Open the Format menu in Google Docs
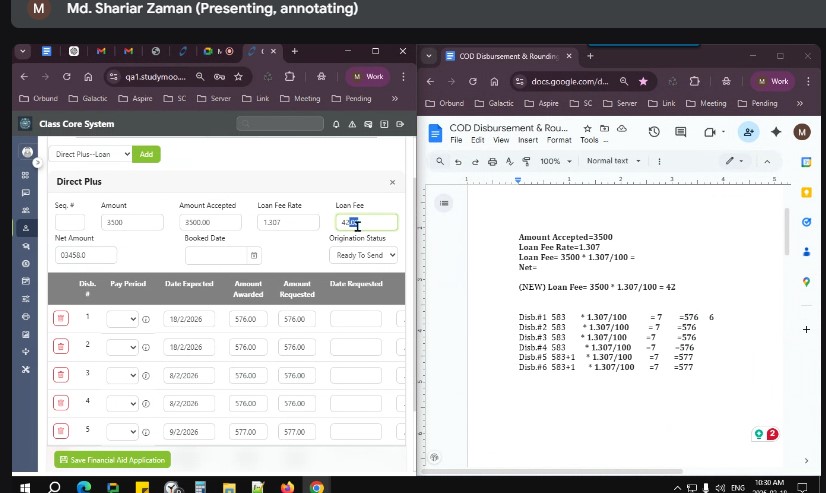The height and width of the screenshot is (493, 826). pos(559,140)
